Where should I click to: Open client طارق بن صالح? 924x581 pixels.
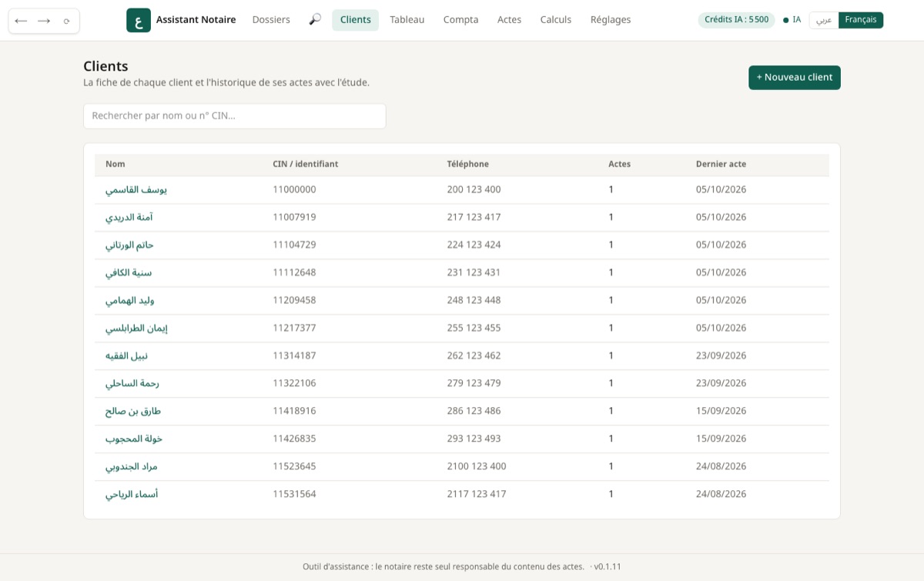coord(133,411)
